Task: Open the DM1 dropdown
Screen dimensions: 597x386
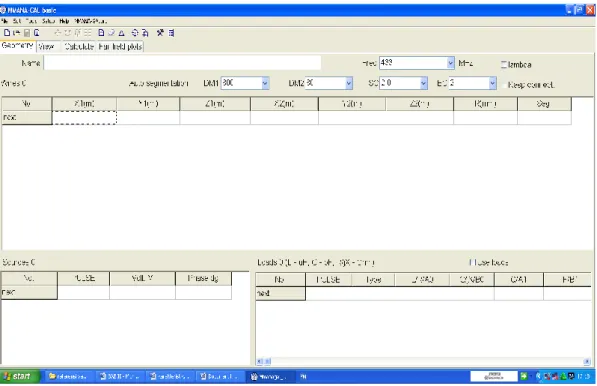Action: click(265, 83)
